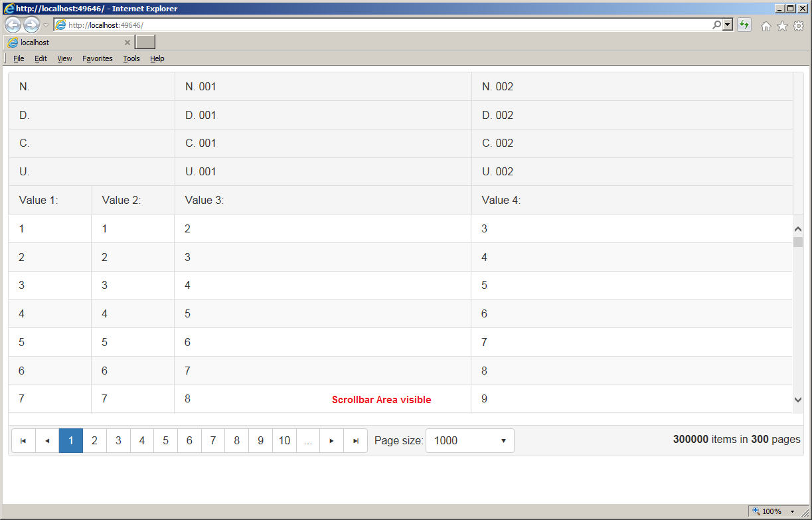Open the File menu
Screen dimensions: 812x520
point(19,58)
